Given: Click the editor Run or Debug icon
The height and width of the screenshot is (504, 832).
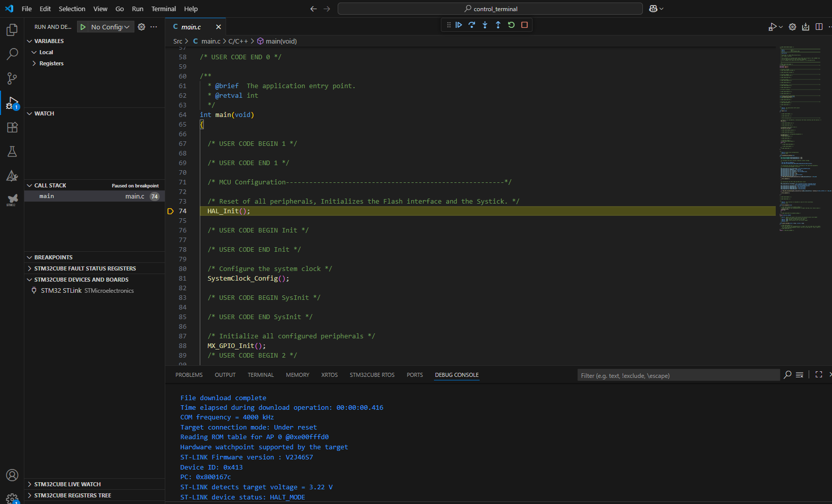Looking at the screenshot, I should tap(773, 27).
